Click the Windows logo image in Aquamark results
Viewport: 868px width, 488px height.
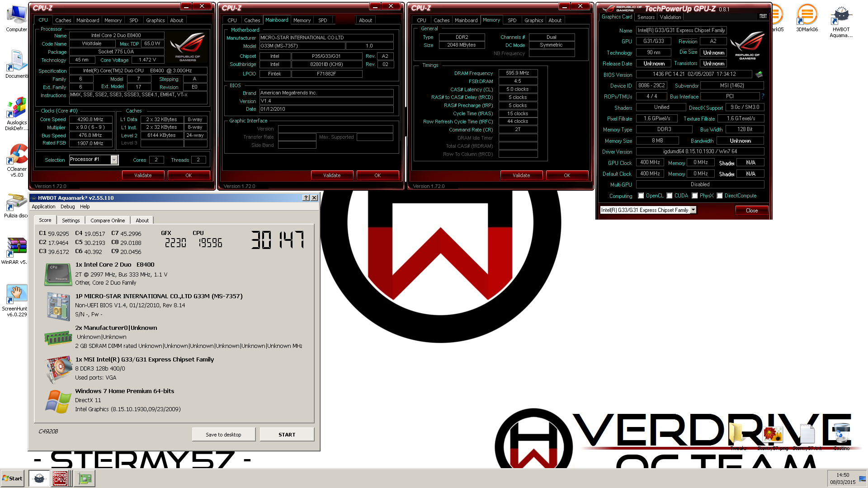pyautogui.click(x=58, y=401)
